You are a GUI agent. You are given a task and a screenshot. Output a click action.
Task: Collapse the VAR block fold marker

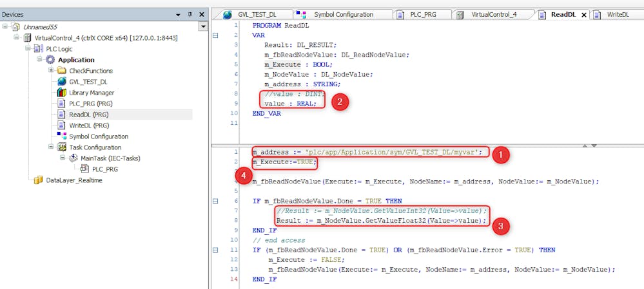215,35
